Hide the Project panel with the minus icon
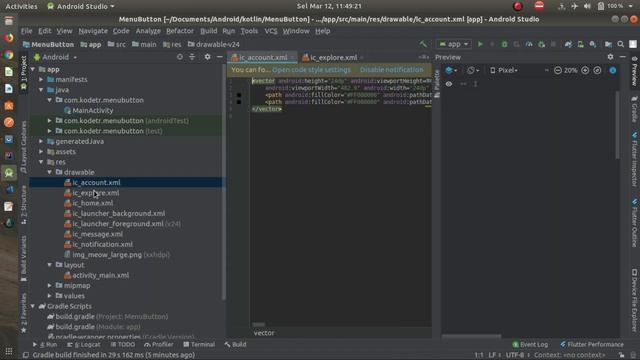 click(220, 57)
